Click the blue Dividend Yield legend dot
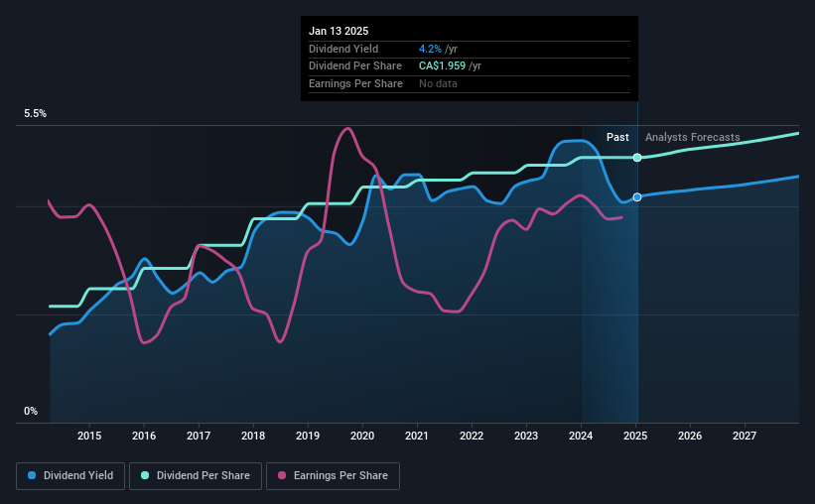 tap(32, 475)
